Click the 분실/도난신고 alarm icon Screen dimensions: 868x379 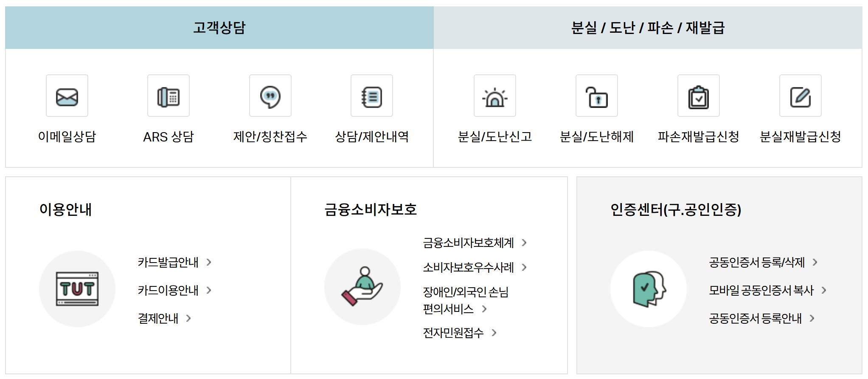click(x=494, y=96)
